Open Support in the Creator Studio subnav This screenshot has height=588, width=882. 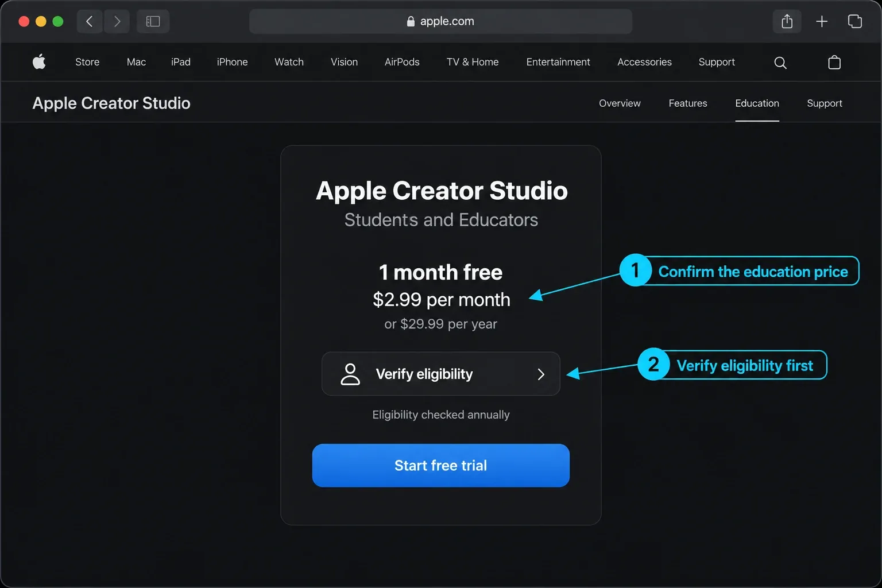click(825, 103)
